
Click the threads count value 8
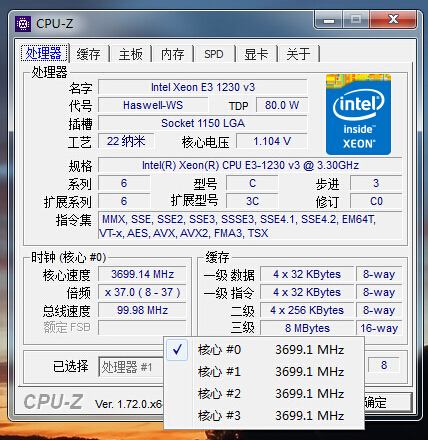pyautogui.click(x=384, y=365)
